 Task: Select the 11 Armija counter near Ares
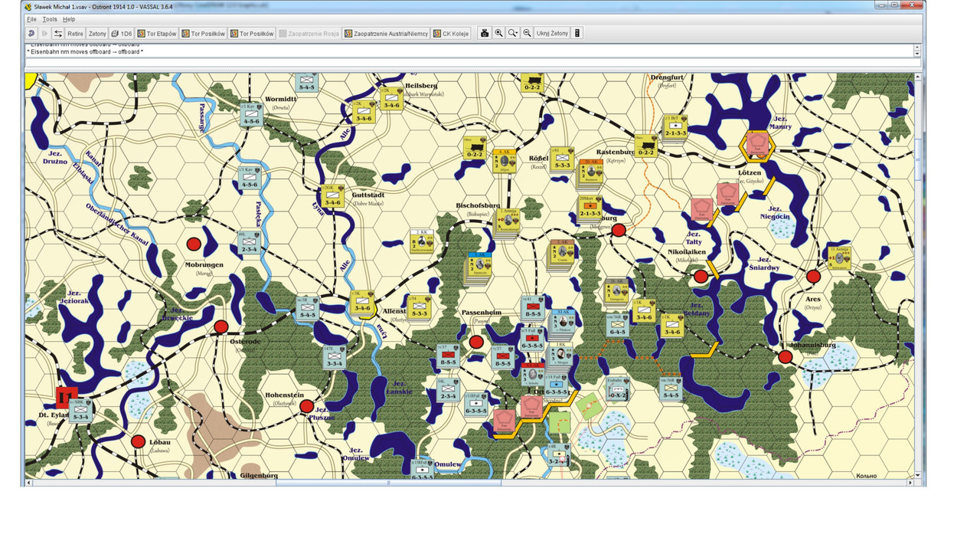(839, 257)
